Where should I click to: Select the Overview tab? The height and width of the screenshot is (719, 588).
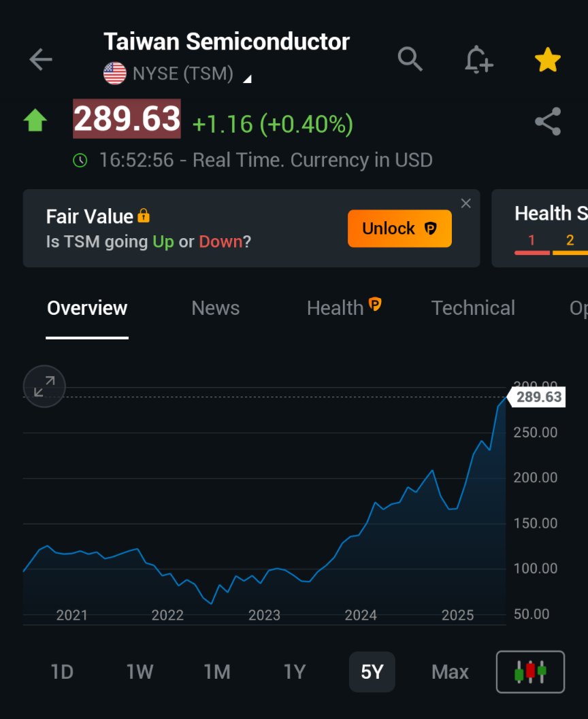(x=87, y=308)
